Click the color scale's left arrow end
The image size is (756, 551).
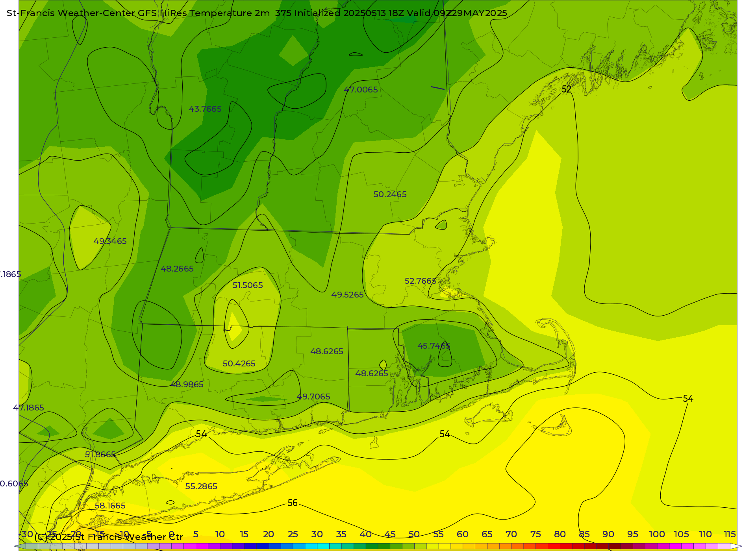pos(20,546)
